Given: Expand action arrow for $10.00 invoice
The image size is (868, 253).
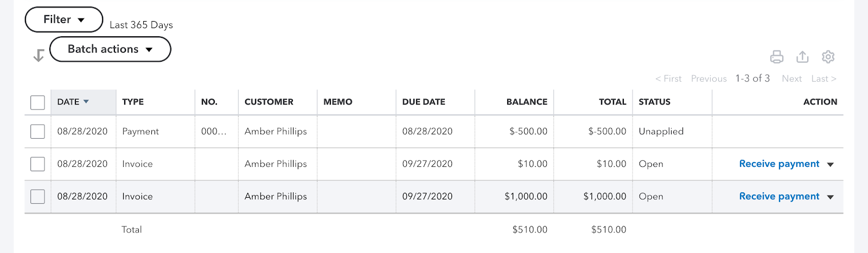Looking at the screenshot, I should click(x=831, y=165).
